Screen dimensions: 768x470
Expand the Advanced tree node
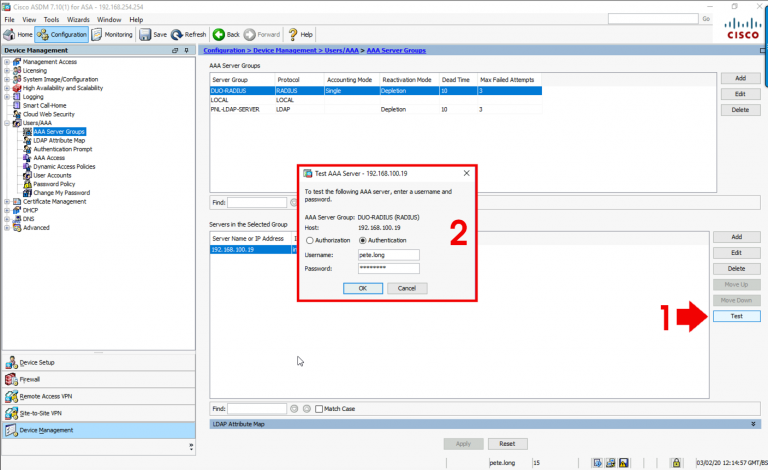[7, 228]
